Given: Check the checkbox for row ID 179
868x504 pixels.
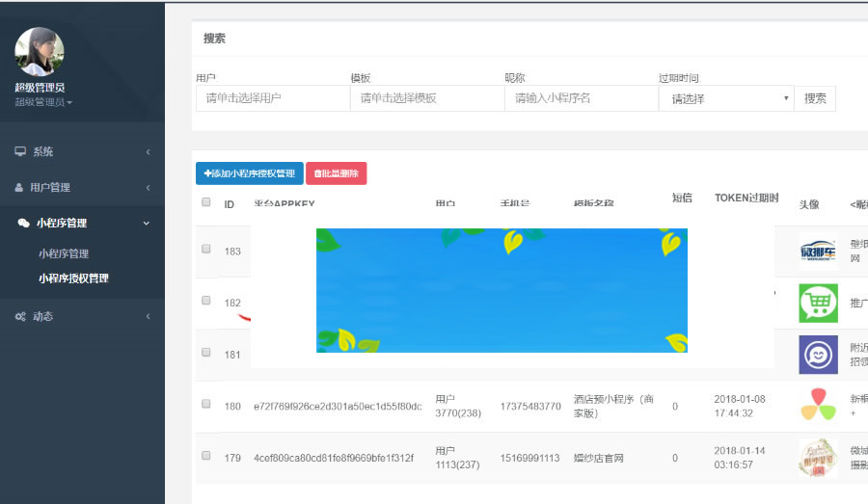Looking at the screenshot, I should coord(205,455).
